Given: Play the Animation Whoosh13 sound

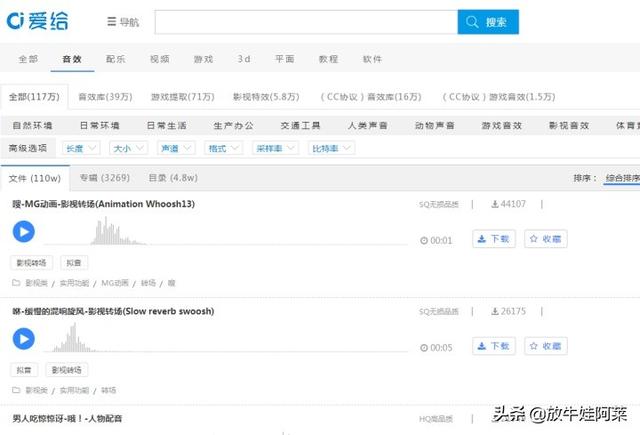Looking at the screenshot, I should [23, 232].
